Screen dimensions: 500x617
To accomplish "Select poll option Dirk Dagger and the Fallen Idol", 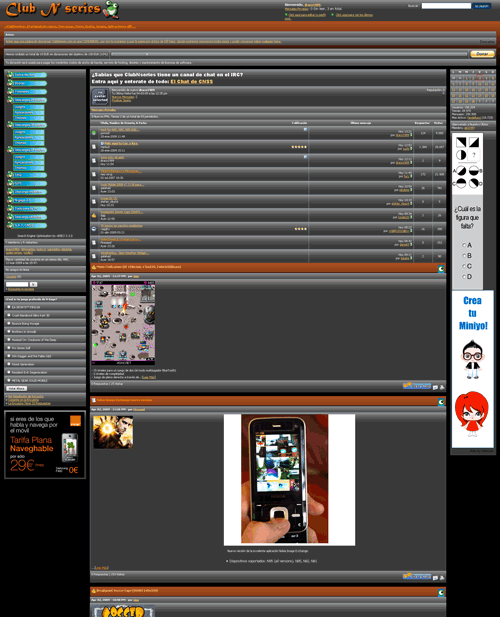I will [9, 356].
